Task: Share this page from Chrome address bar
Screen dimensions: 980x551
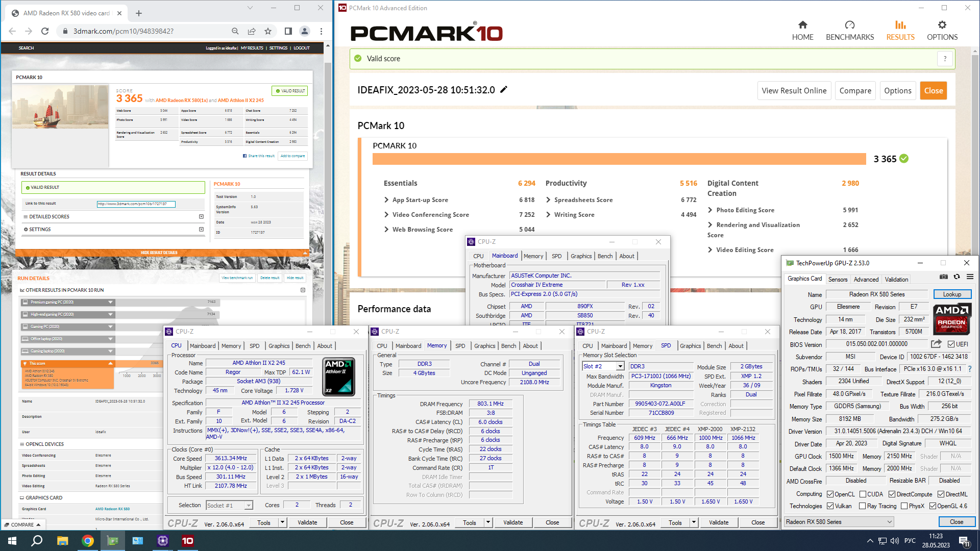Action: pyautogui.click(x=252, y=31)
